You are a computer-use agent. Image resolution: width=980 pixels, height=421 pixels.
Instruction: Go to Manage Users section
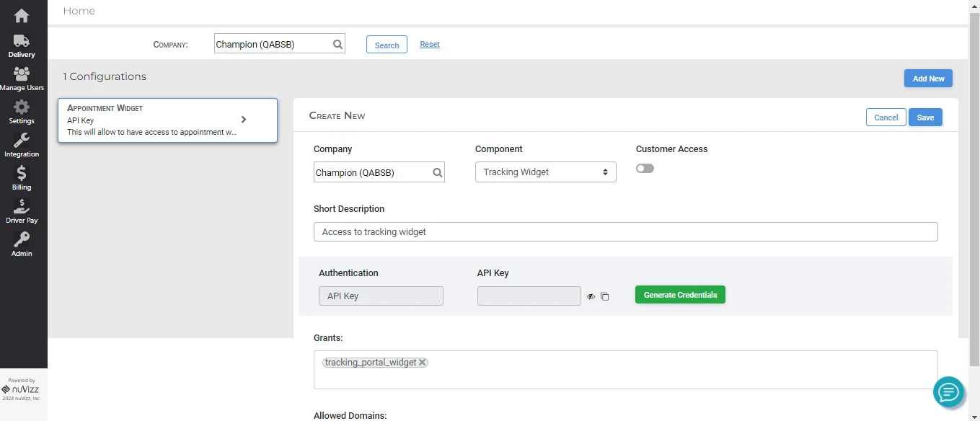tap(22, 79)
